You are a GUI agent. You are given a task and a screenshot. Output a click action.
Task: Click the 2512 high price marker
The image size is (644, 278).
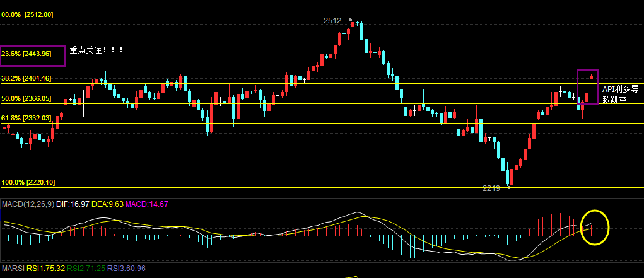(x=332, y=21)
